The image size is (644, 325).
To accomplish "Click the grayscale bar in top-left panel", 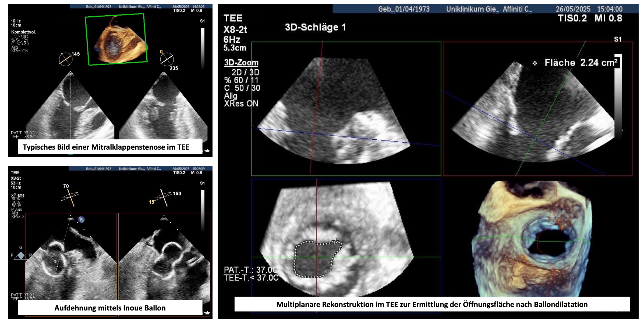I will click(x=203, y=48).
